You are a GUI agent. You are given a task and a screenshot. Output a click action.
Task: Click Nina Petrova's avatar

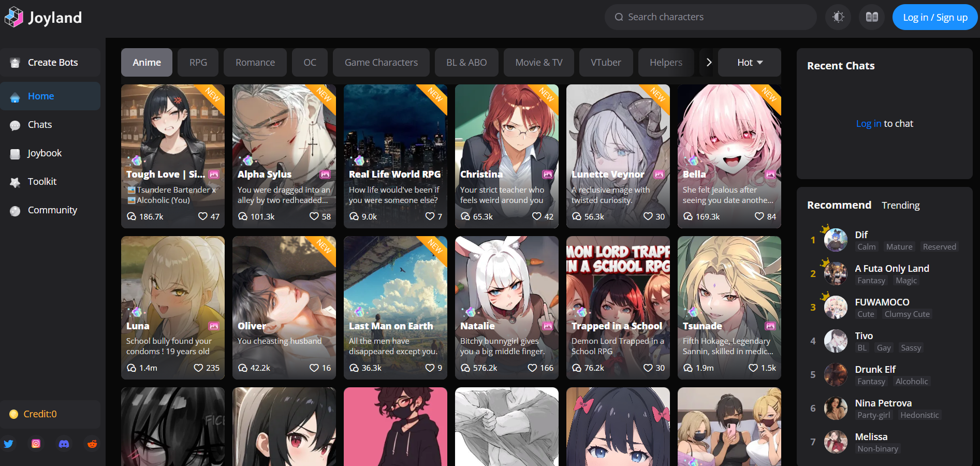click(836, 409)
